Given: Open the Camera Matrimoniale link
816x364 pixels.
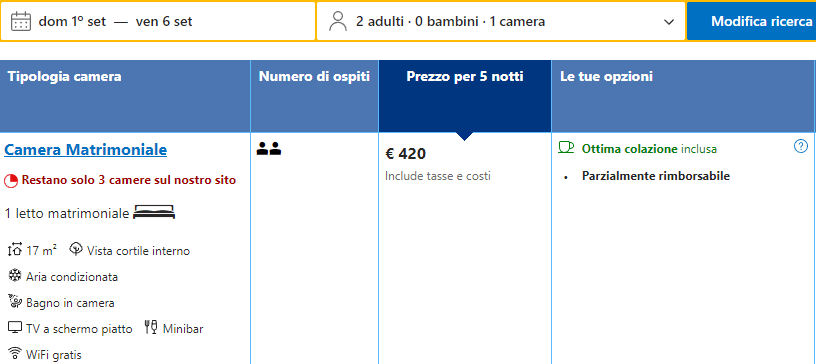Looking at the screenshot, I should click(85, 150).
